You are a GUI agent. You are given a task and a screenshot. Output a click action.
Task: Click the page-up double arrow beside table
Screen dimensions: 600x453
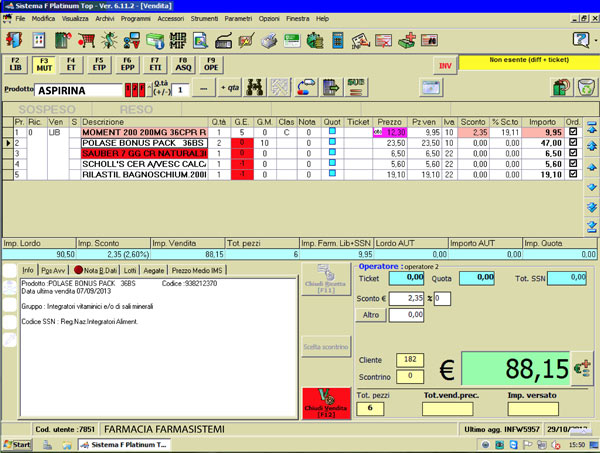(592, 146)
